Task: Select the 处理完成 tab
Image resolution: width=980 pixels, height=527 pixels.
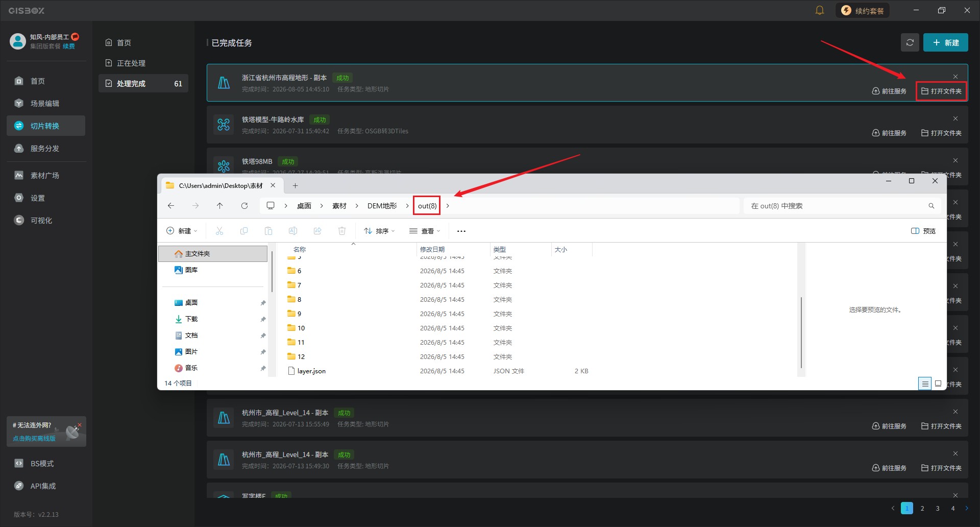Action: click(143, 83)
